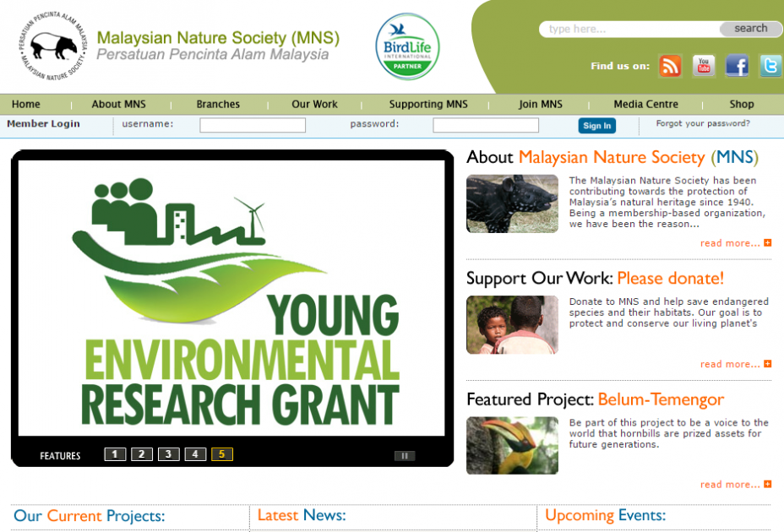This screenshot has width=784, height=532.
Task: Show feature slide 1
Action: tap(115, 454)
